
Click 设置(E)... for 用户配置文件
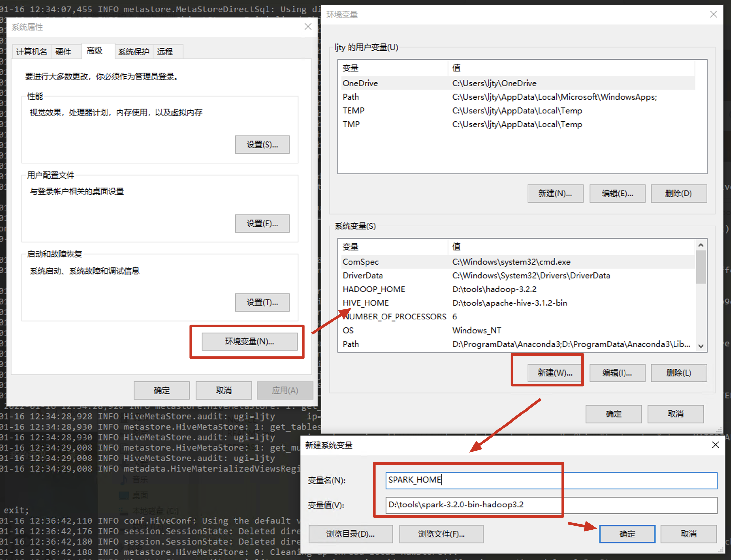(262, 224)
